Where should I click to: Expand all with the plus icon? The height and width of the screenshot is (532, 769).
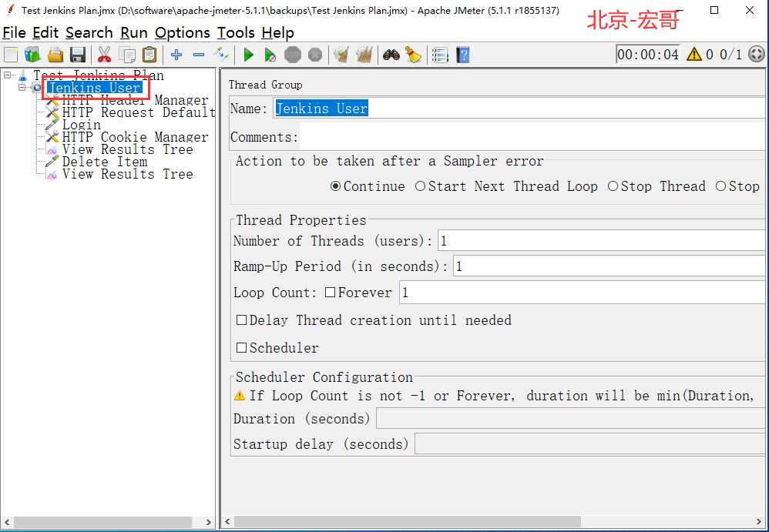(176, 55)
